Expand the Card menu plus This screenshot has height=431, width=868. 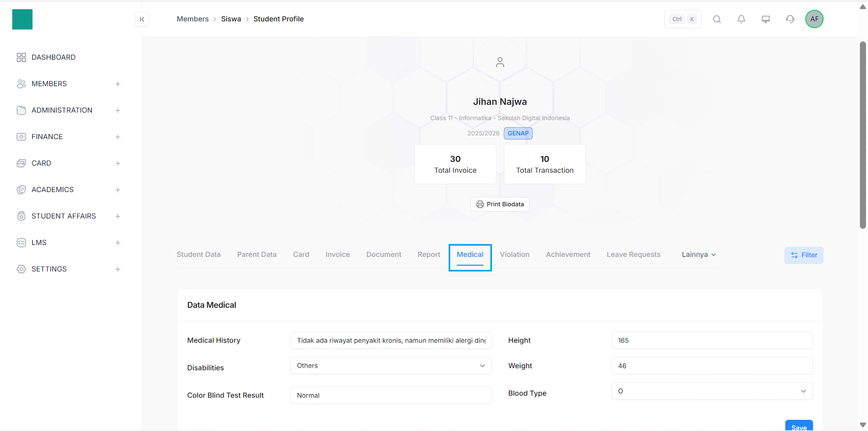118,163
